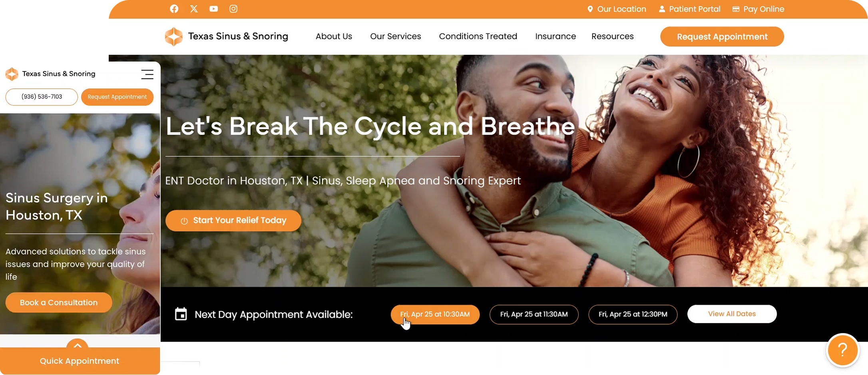
Task: Open the Instagram social icon
Action: coord(233,9)
